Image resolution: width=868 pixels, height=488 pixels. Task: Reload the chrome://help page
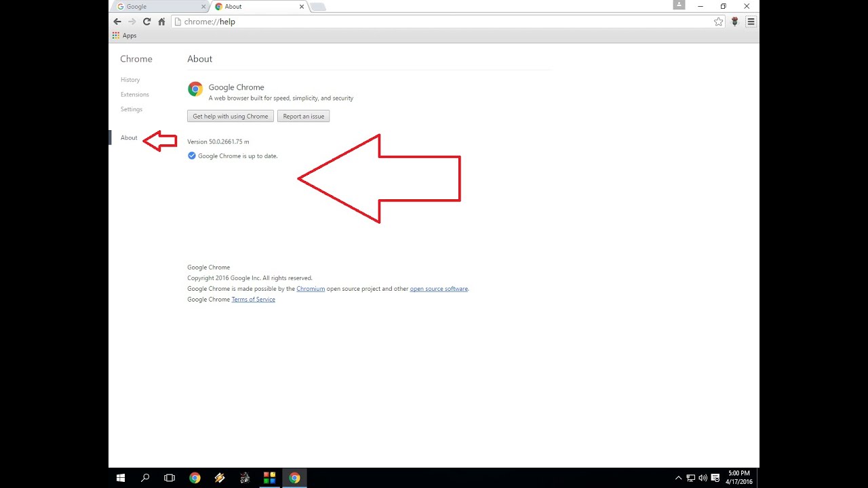pos(146,22)
